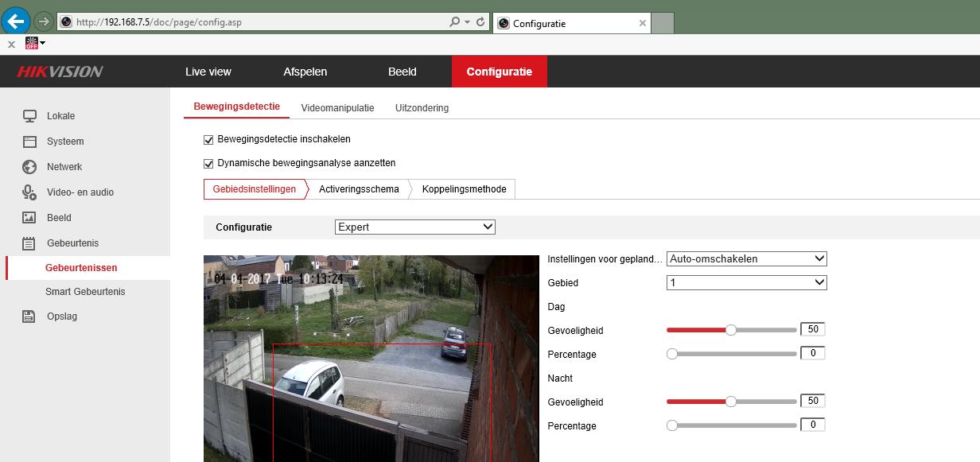
Task: Click the Nacht Percentage value field
Action: click(x=812, y=425)
